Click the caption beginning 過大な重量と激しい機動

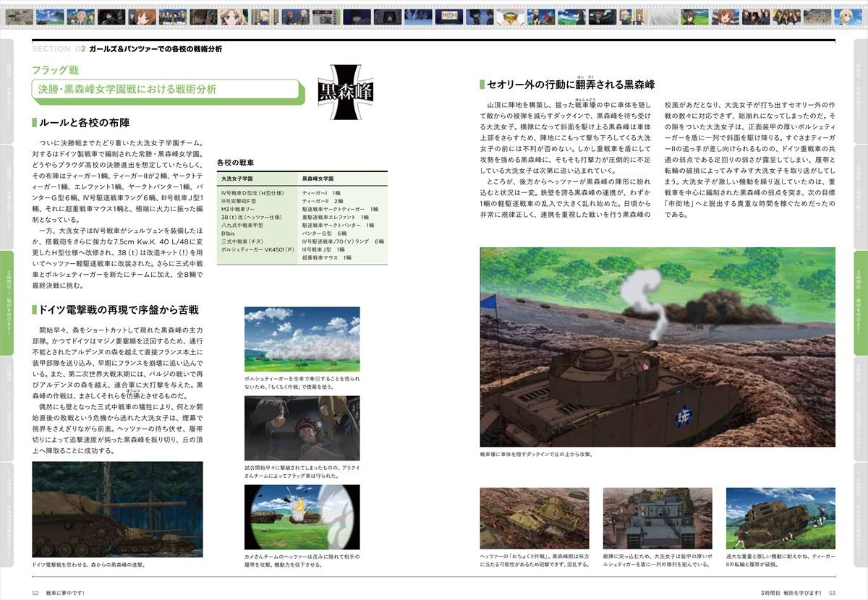[780, 560]
